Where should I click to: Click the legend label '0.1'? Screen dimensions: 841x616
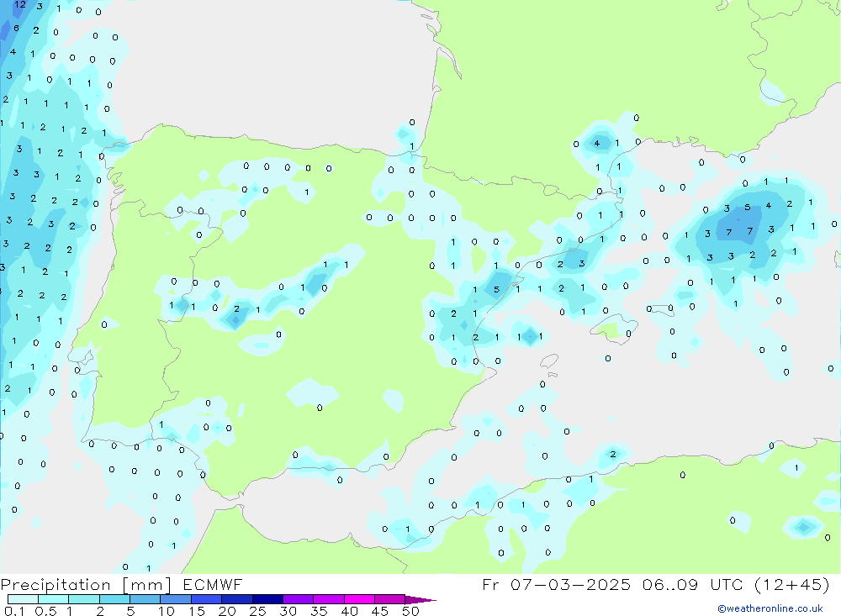pos(14,611)
